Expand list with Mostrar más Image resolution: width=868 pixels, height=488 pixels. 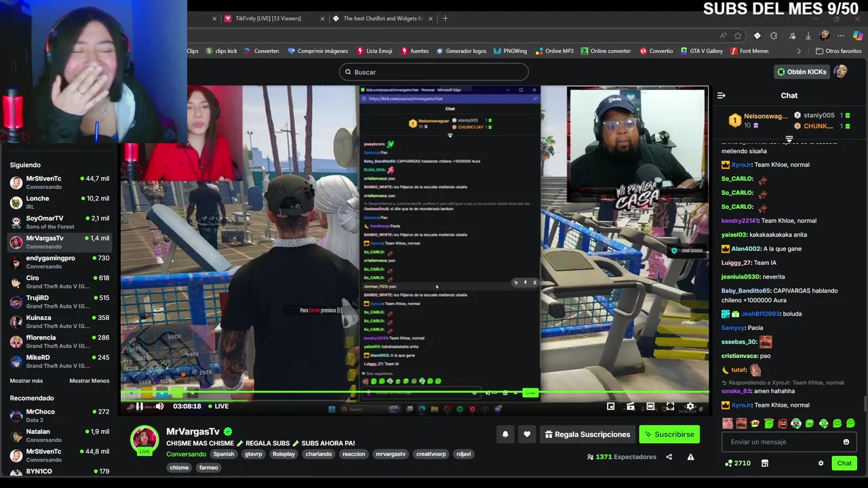tap(26, 381)
